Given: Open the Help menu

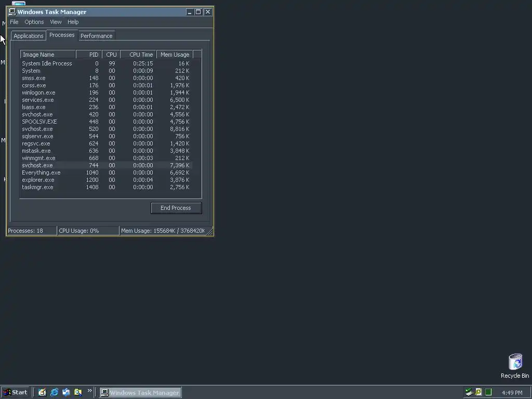Looking at the screenshot, I should 73,22.
